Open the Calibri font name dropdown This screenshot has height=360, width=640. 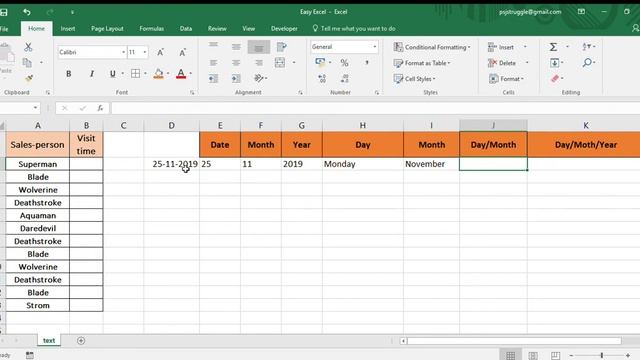pos(123,52)
